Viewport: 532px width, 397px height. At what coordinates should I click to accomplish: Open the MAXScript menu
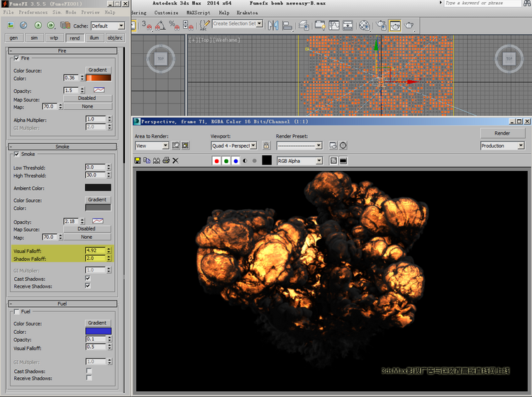tap(198, 13)
